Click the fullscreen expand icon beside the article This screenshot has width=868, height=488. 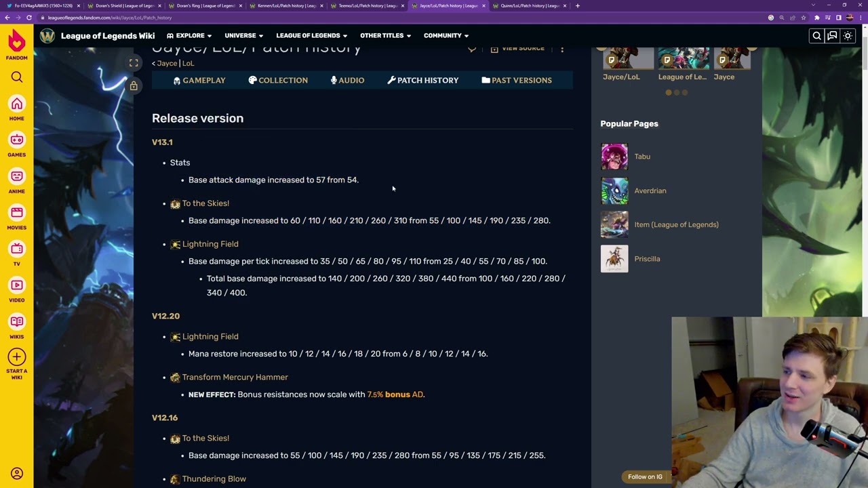click(x=134, y=63)
